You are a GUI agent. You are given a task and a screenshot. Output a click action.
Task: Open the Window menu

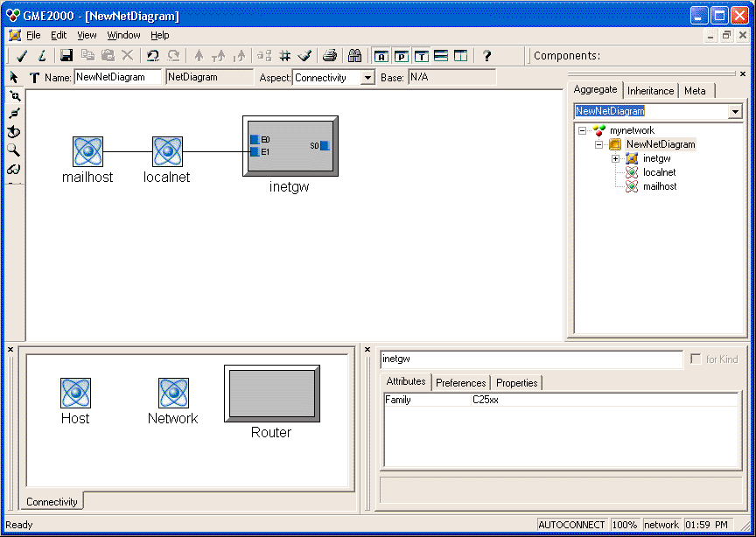coord(124,35)
